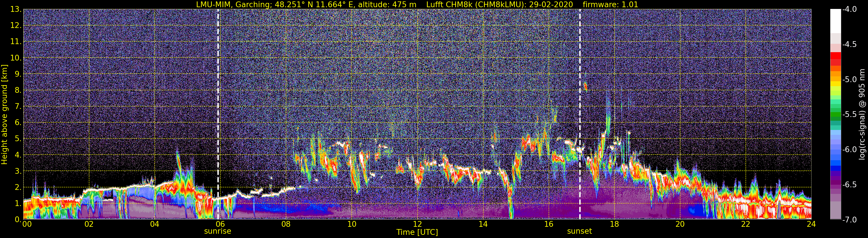
Task: Click the y-axis tick label '5.'
Action: [x=18, y=139]
